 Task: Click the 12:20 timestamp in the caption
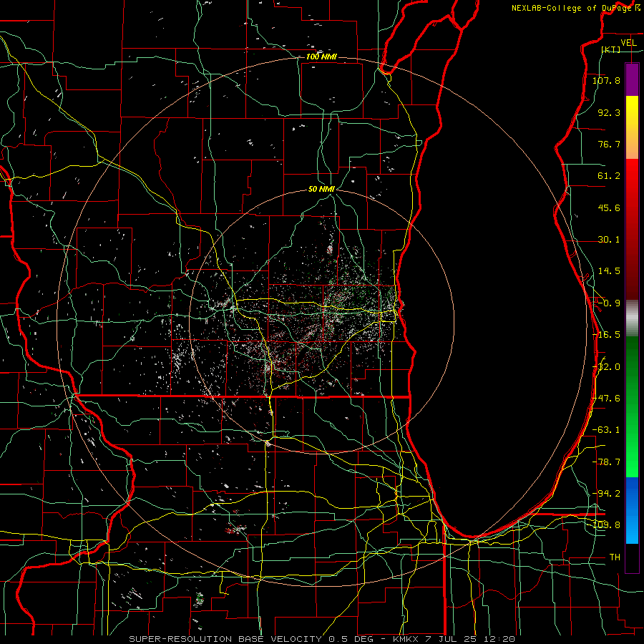pos(499,639)
